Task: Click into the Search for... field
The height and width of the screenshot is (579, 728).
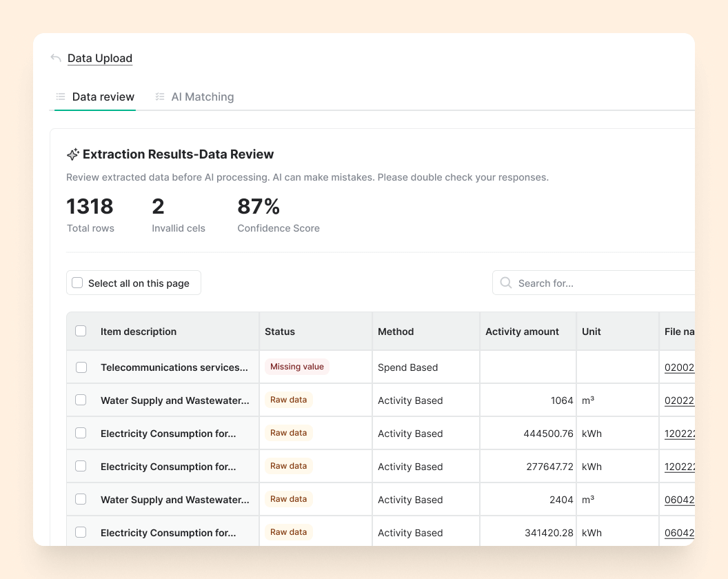Action: click(600, 283)
